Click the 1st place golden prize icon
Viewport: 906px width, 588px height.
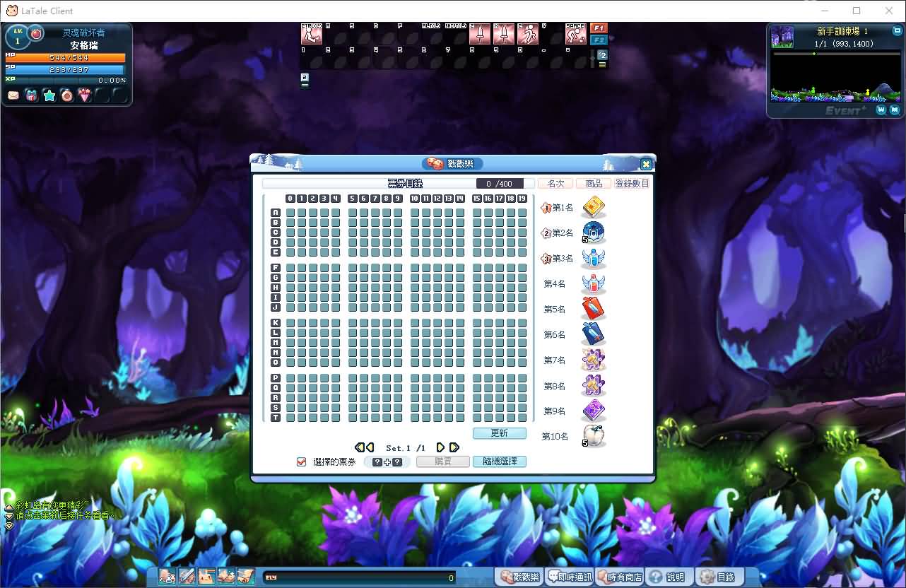[593, 207]
